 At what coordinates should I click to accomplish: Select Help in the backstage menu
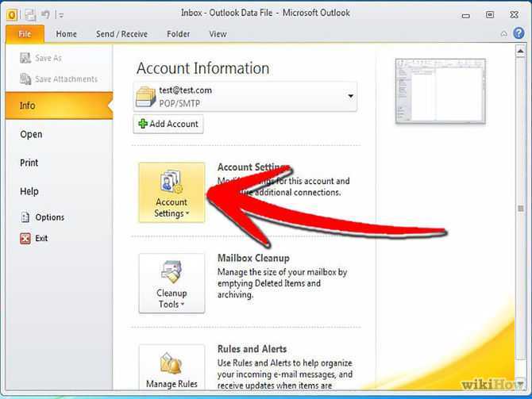pyautogui.click(x=29, y=191)
